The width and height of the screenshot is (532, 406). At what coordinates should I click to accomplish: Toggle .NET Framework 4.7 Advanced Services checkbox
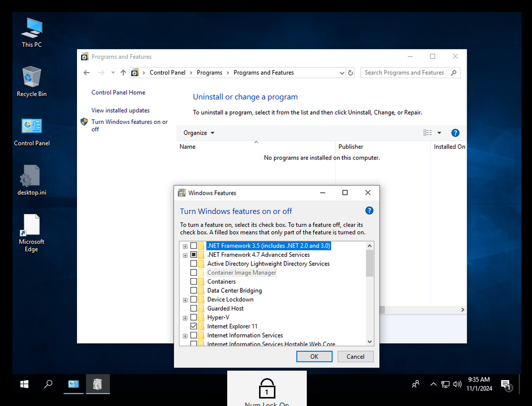tap(193, 255)
